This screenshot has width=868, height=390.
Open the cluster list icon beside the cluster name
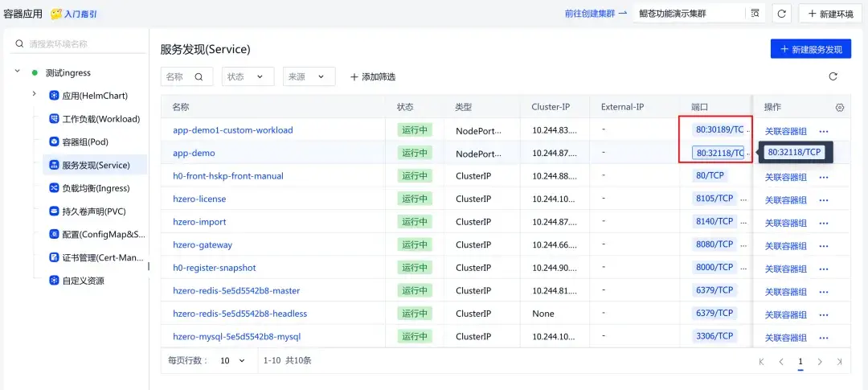tap(755, 14)
